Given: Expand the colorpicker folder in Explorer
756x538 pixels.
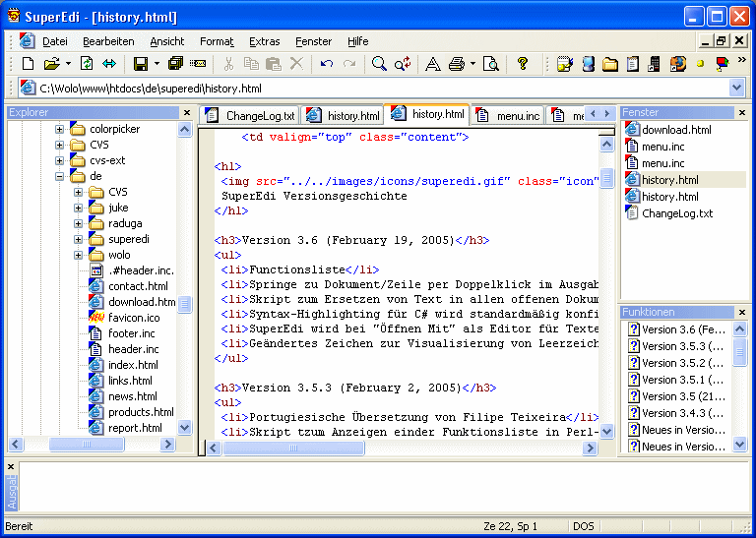Looking at the screenshot, I should click(x=59, y=129).
